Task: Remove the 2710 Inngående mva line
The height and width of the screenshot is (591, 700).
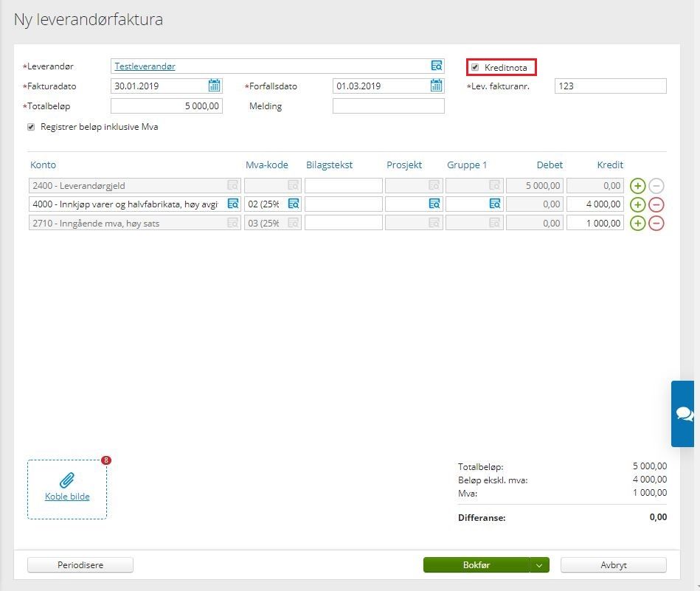Action: [x=656, y=223]
